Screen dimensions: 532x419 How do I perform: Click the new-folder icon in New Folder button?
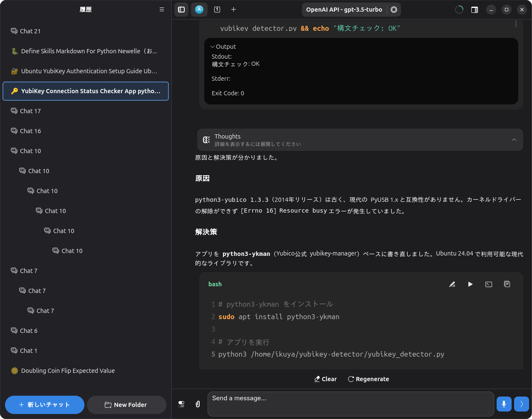click(108, 405)
